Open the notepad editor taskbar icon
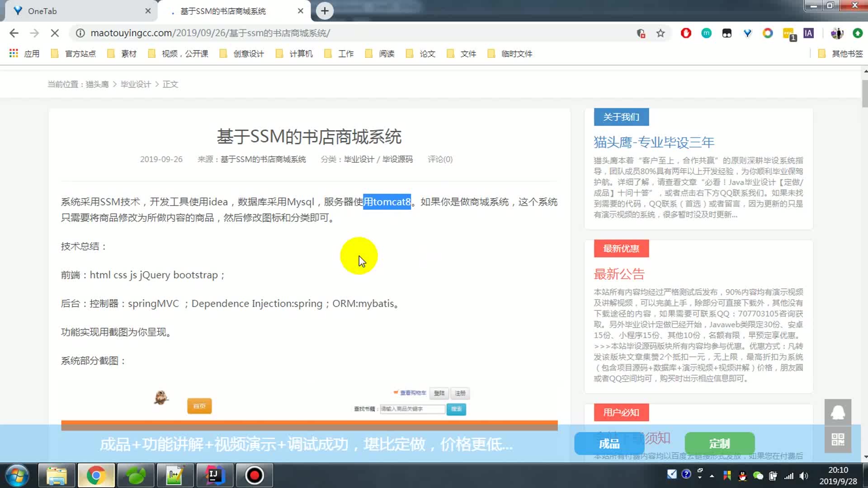The height and width of the screenshot is (488, 868). pos(175,475)
